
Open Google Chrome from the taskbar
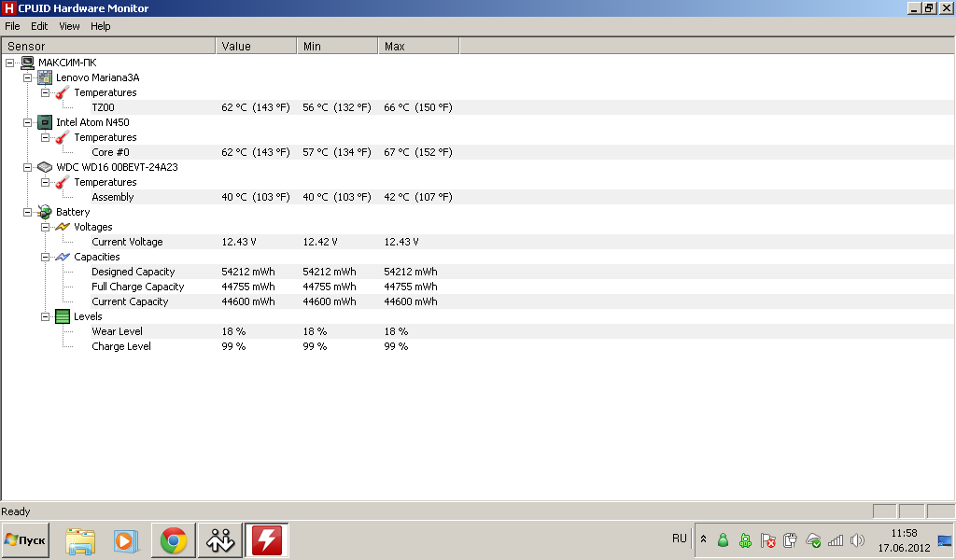coord(173,540)
